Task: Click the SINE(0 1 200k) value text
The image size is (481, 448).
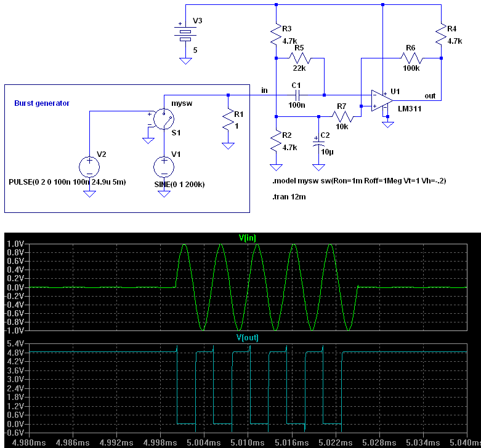Action: click(x=179, y=185)
